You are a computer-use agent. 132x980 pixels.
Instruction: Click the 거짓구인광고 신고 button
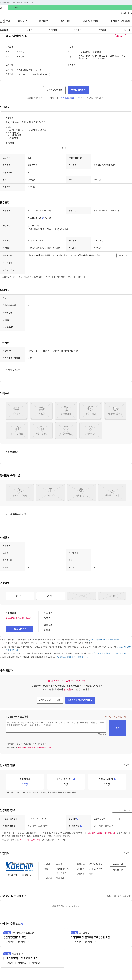(x=122, y=810)
